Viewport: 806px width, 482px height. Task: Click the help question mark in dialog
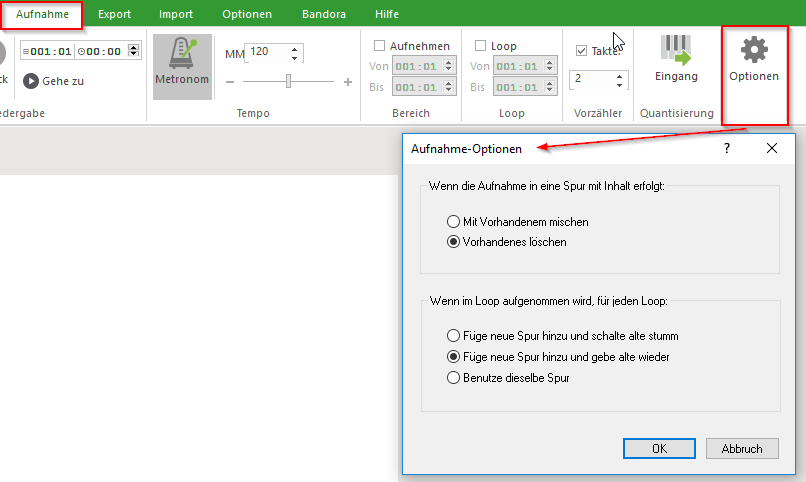click(x=726, y=149)
